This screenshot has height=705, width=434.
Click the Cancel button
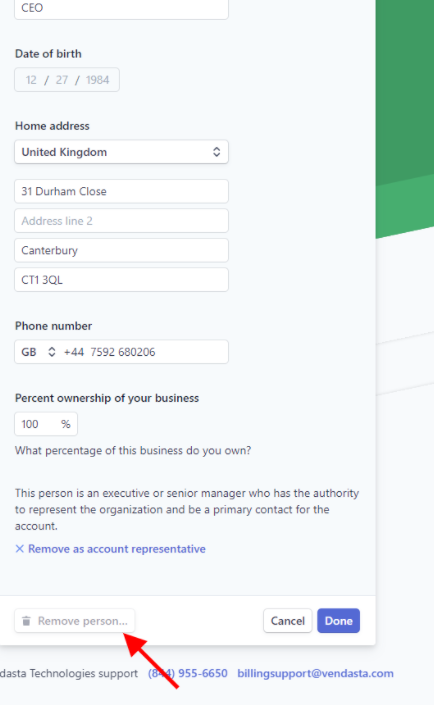[x=287, y=621]
